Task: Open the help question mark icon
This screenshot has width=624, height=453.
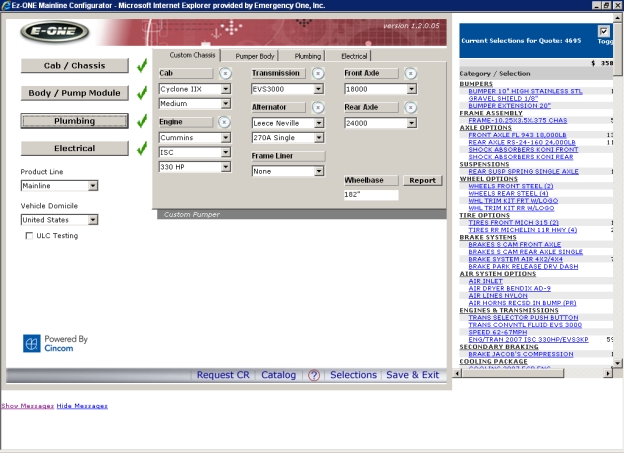Action: 314,375
